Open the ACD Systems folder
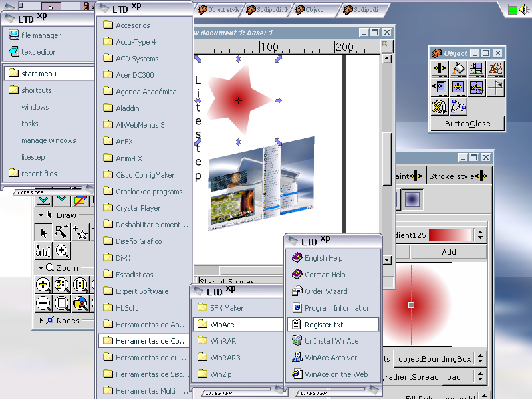 coord(145,59)
